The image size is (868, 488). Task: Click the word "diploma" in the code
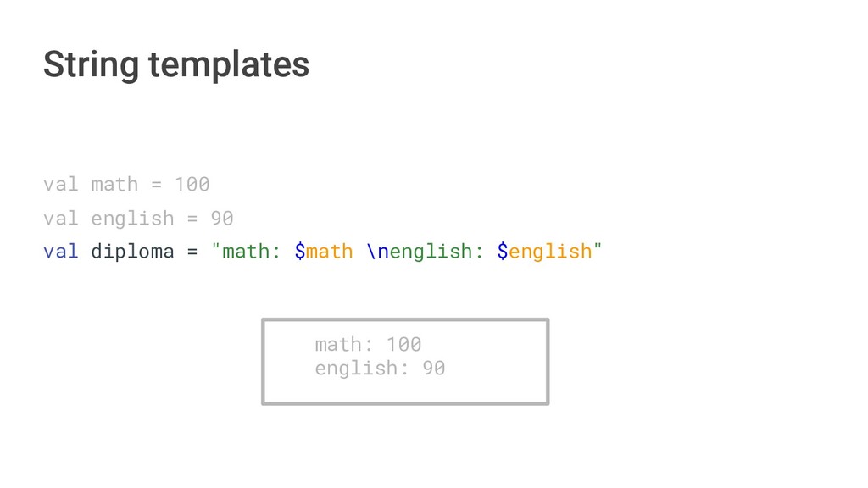click(x=132, y=252)
